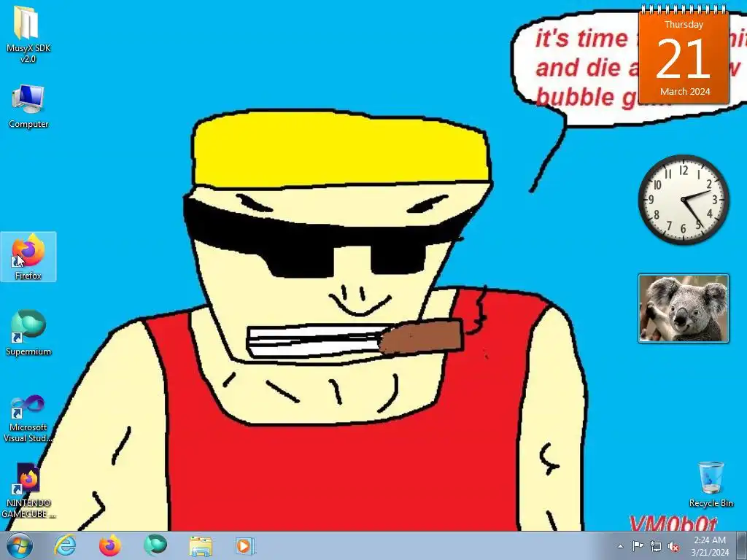Click the analog clock gadget
747x560 pixels.
684,200
